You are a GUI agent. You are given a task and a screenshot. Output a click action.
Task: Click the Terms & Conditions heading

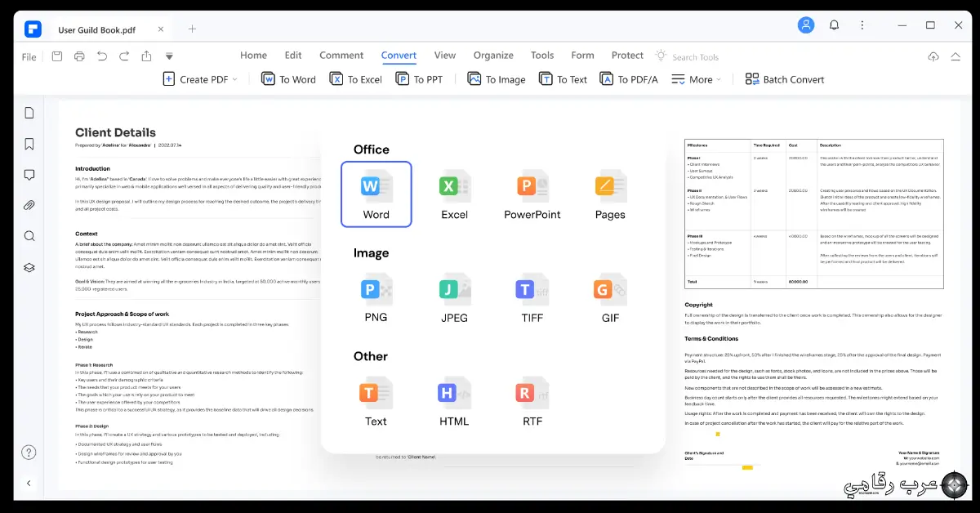coord(711,338)
